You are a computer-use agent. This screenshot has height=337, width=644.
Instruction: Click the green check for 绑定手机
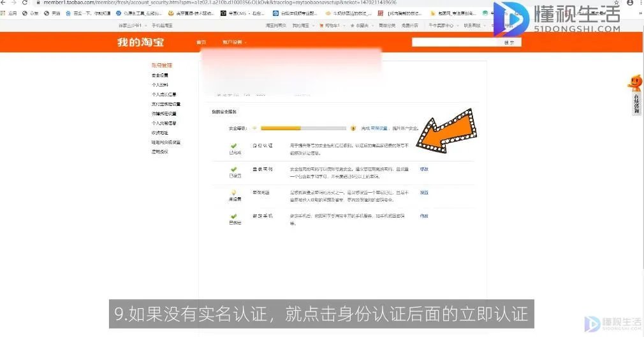234,216
